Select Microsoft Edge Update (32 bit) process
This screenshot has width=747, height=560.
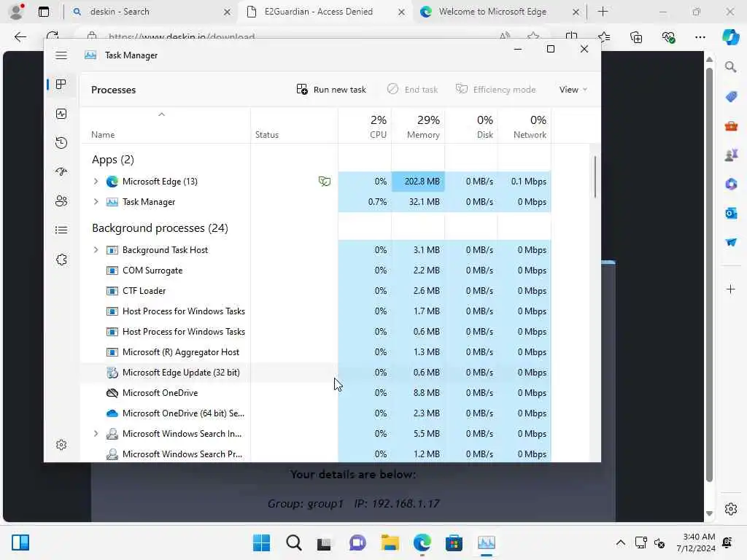click(315, 373)
